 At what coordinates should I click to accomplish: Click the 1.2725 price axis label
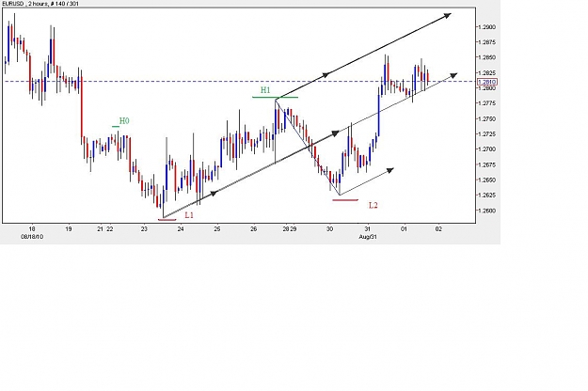(487, 134)
